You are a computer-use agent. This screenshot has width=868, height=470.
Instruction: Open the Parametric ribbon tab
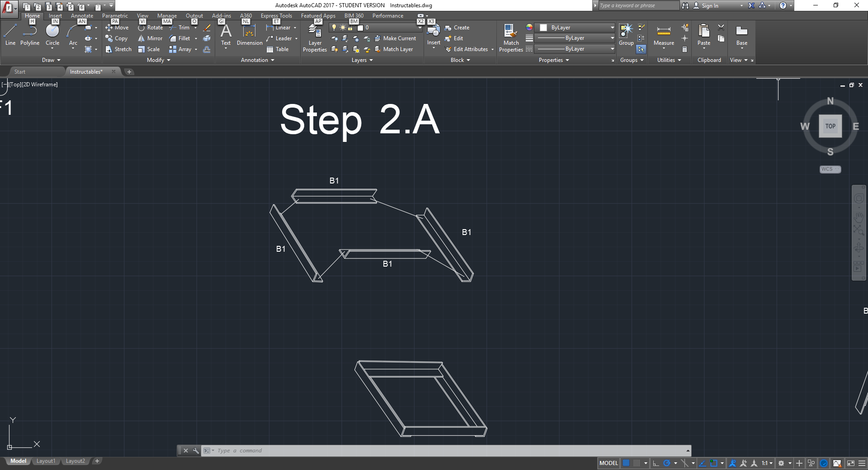click(x=115, y=15)
